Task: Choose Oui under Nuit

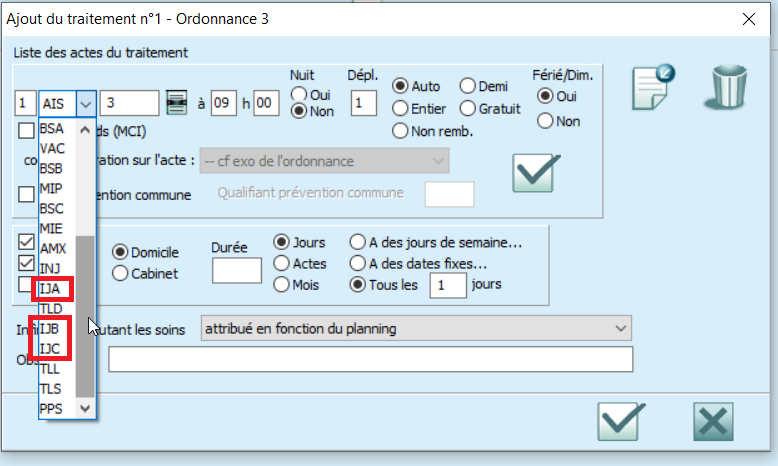Action: (x=297, y=93)
